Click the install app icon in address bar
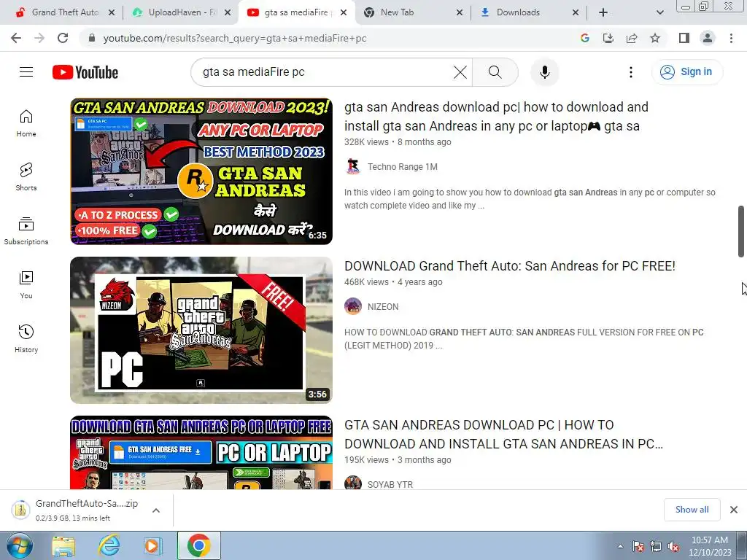 pyautogui.click(x=608, y=38)
